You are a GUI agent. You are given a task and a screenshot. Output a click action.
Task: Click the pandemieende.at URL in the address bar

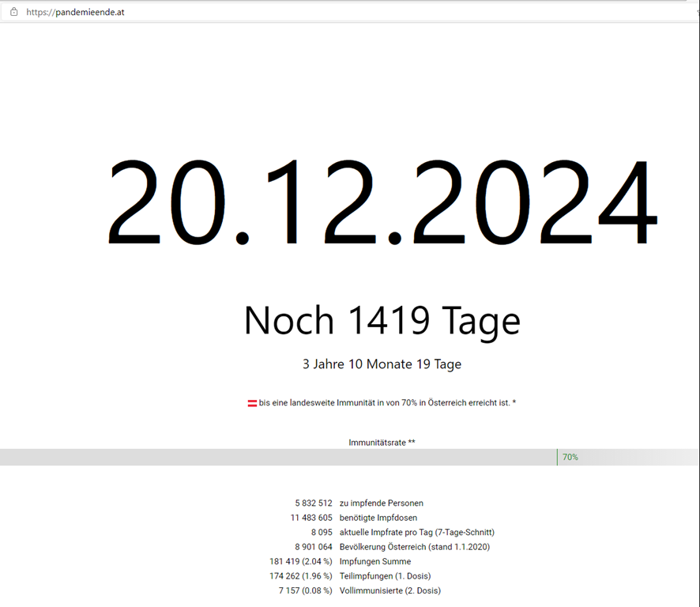coord(75,13)
